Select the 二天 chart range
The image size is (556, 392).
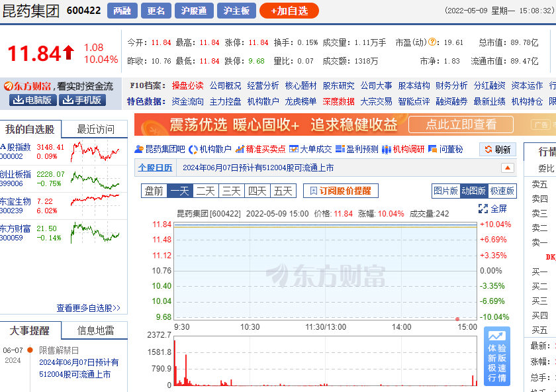coord(206,191)
